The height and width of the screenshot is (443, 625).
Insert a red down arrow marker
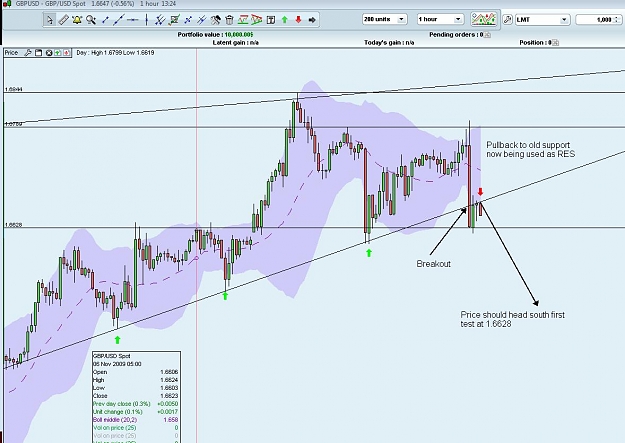click(298, 20)
